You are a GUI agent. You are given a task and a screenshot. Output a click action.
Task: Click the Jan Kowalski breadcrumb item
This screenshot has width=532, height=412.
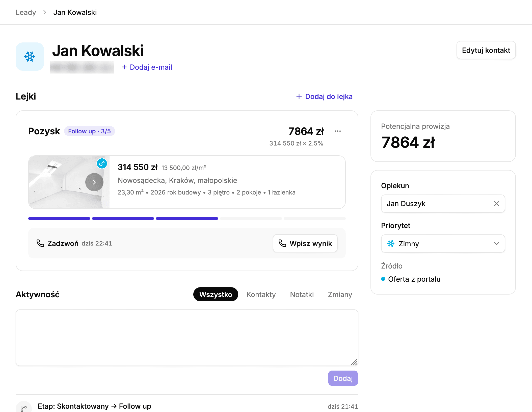pyautogui.click(x=75, y=12)
